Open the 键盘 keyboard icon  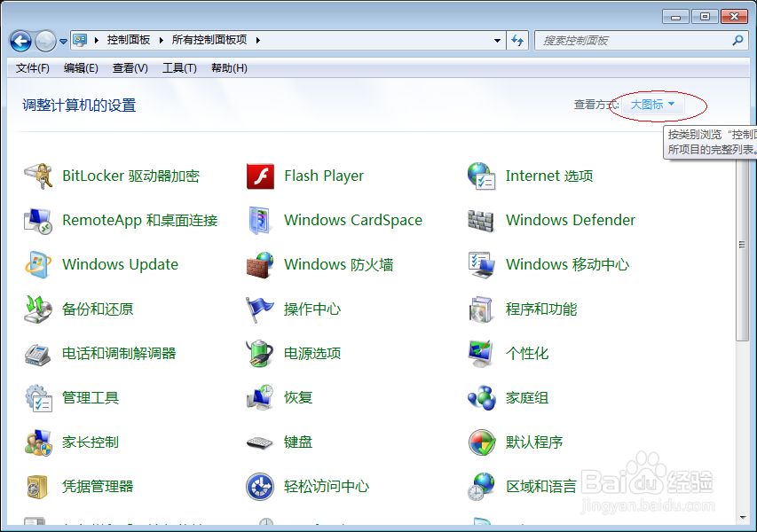pos(260,442)
